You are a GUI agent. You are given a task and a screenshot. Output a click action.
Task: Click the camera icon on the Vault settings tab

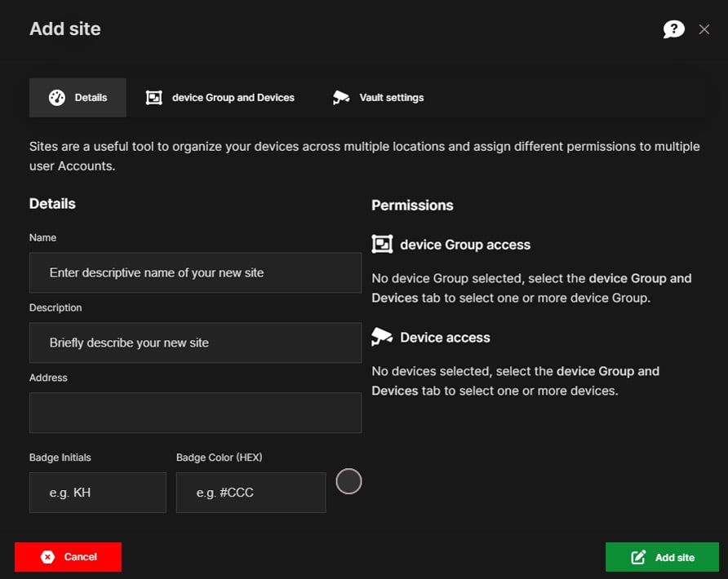click(x=341, y=97)
